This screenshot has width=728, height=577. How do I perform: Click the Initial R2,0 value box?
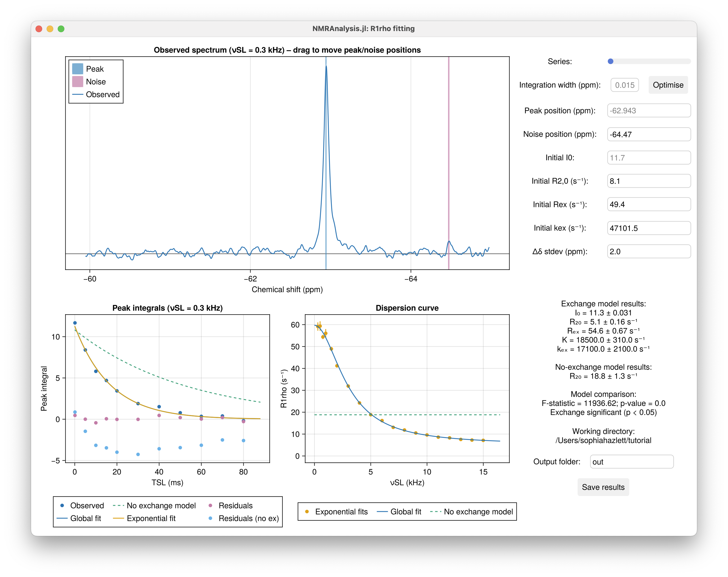click(649, 181)
